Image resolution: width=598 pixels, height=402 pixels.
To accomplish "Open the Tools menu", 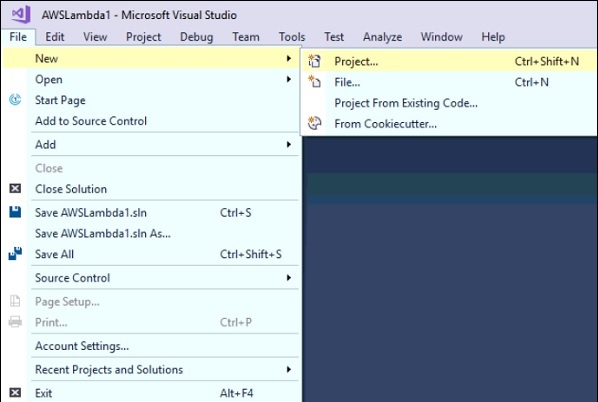I will pyautogui.click(x=292, y=37).
